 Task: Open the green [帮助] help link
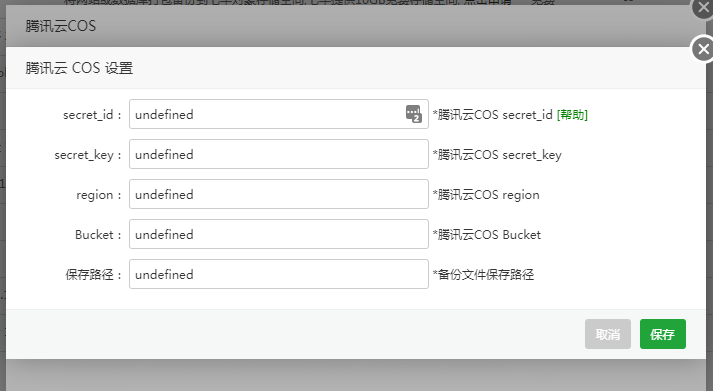(x=572, y=115)
